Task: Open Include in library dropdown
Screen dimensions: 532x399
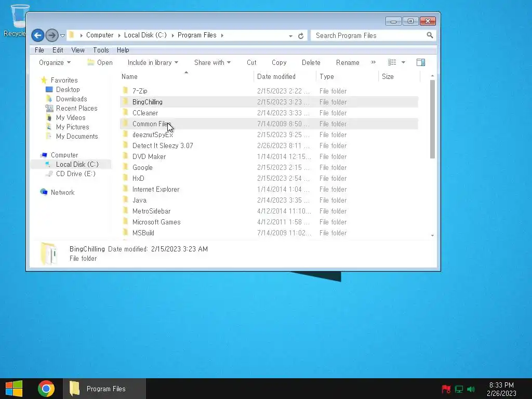Action: click(153, 62)
